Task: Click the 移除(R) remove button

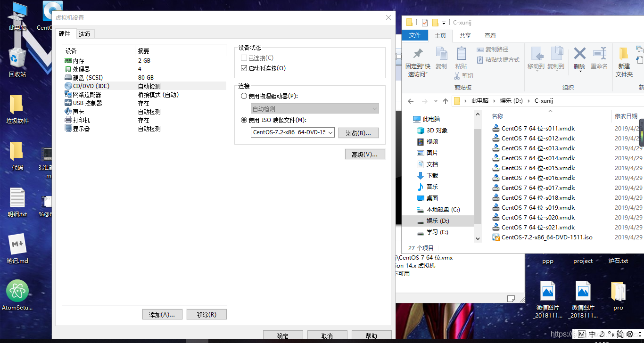Action: coord(206,314)
